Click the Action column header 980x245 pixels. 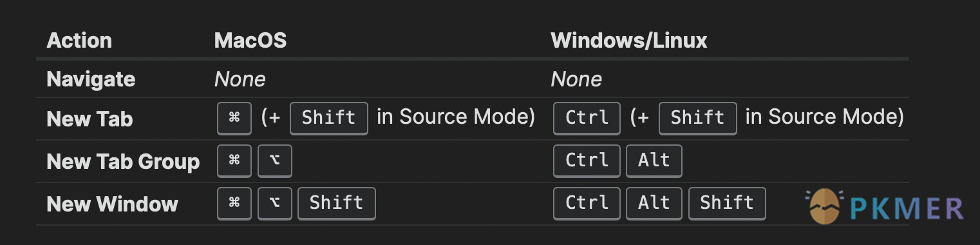[79, 41]
